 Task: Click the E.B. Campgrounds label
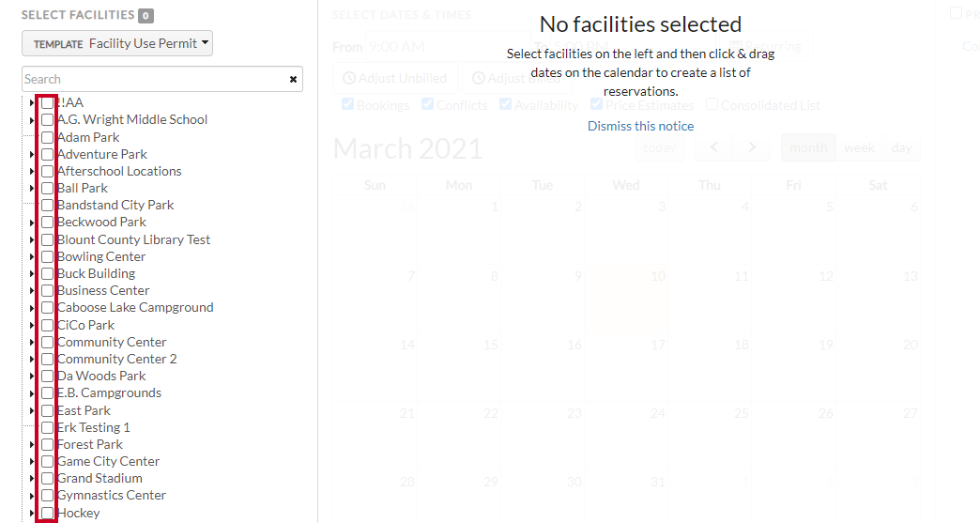[110, 393]
